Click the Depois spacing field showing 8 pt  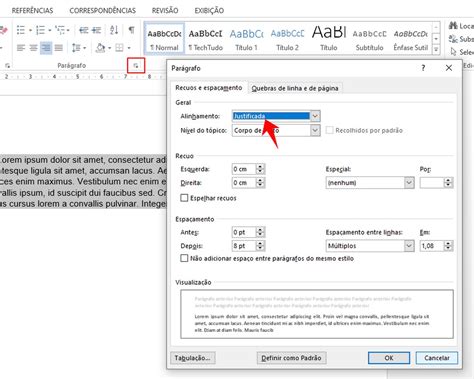click(x=244, y=246)
